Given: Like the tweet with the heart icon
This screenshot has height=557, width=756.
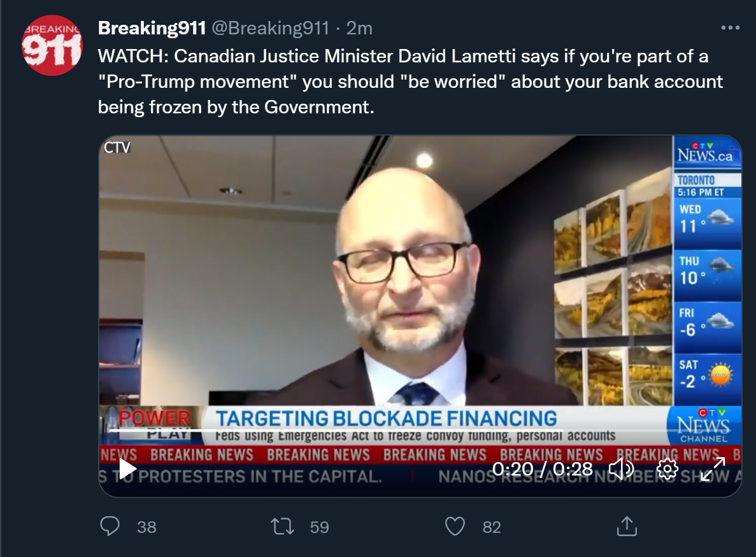Looking at the screenshot, I should [x=455, y=526].
